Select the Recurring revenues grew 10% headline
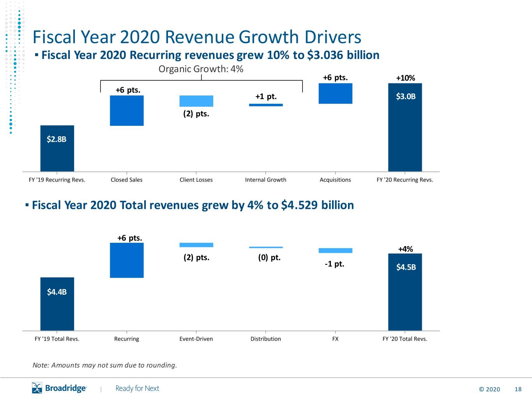This screenshot has width=532, height=399. point(210,55)
